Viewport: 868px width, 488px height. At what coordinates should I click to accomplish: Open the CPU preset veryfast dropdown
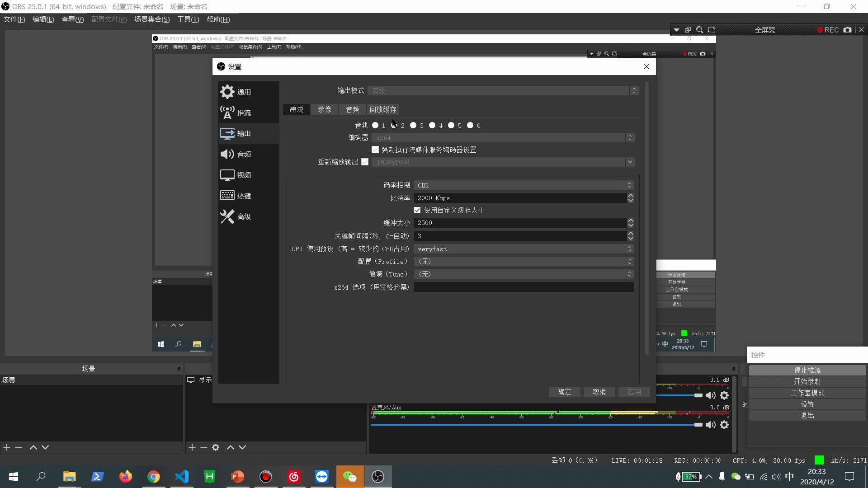[524, 249]
